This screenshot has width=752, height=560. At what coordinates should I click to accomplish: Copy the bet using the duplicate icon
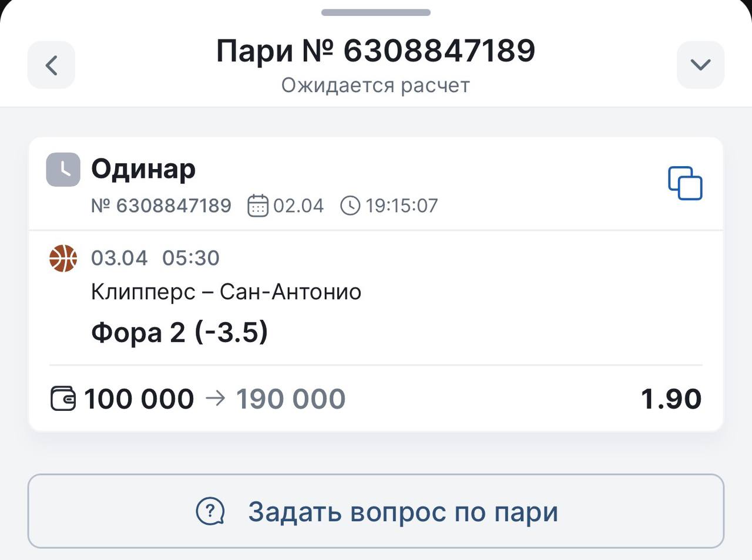pyautogui.click(x=685, y=184)
